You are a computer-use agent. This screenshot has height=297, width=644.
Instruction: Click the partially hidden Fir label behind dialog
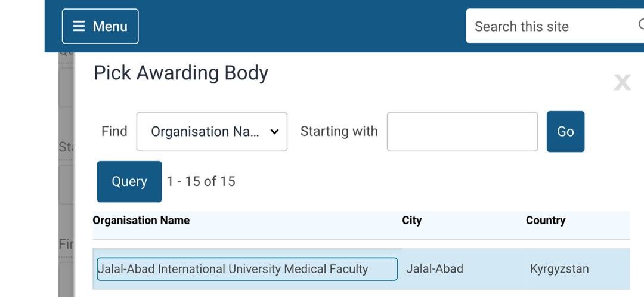click(65, 245)
